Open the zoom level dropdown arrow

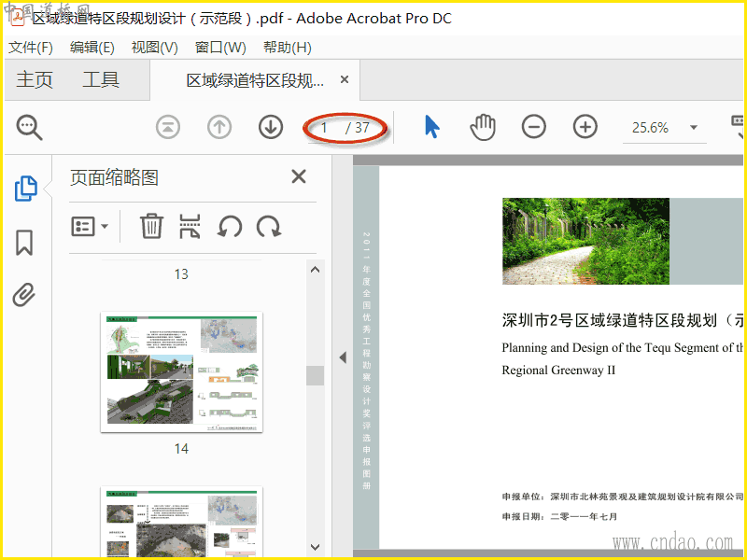(694, 128)
